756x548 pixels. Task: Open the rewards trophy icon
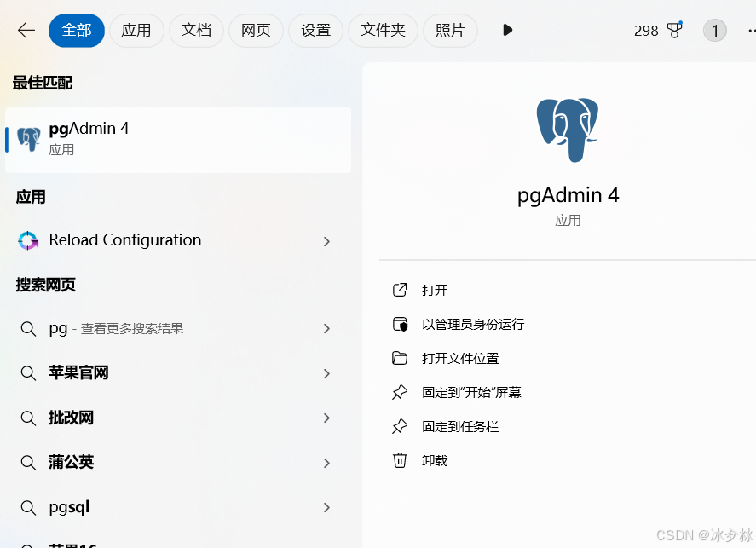click(674, 31)
